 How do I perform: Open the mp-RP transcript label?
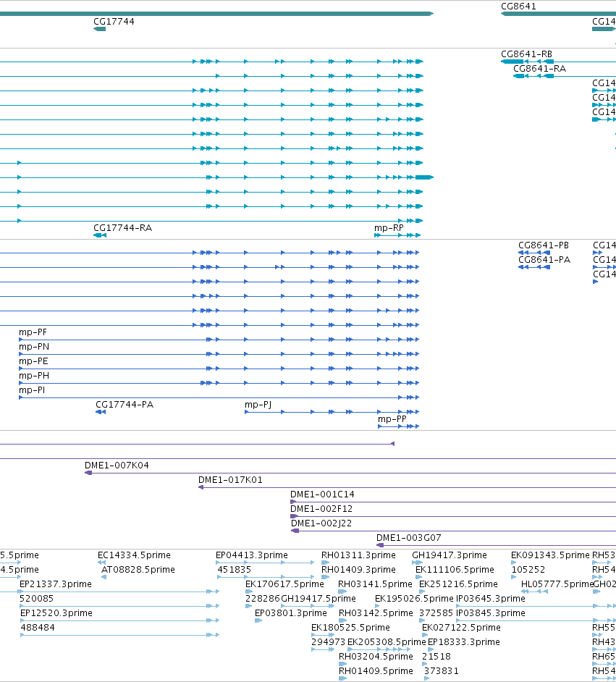[x=389, y=228]
